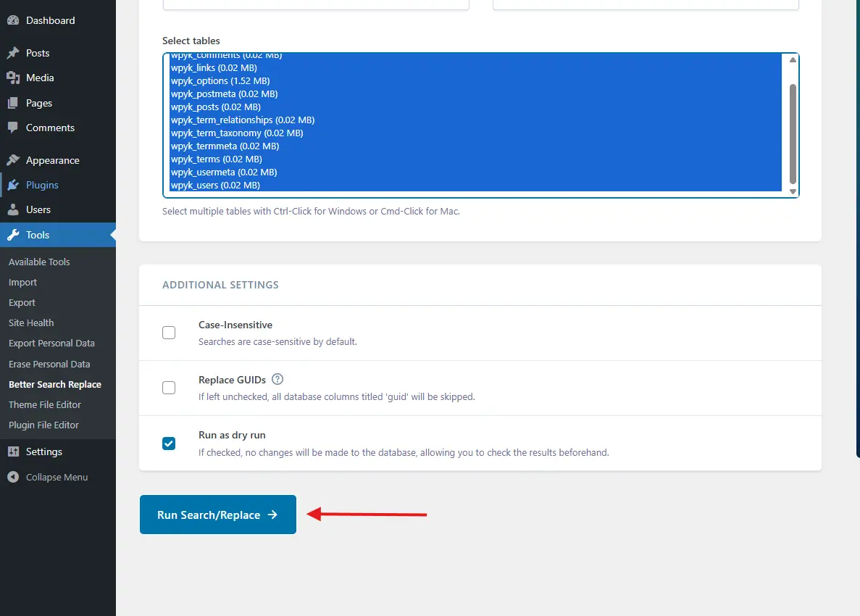Select wpyk_links (0.02 MB) table
The image size is (860, 616).
(x=475, y=67)
